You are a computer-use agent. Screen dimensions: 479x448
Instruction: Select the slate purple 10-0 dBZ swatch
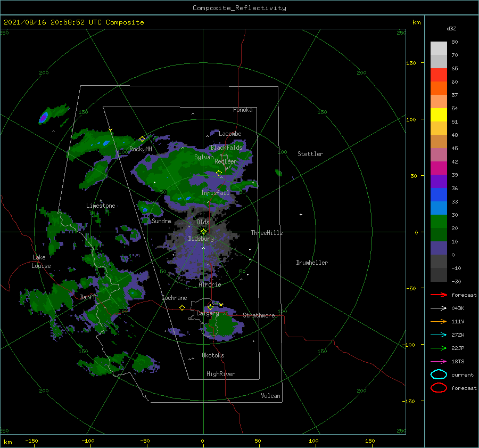point(439,248)
